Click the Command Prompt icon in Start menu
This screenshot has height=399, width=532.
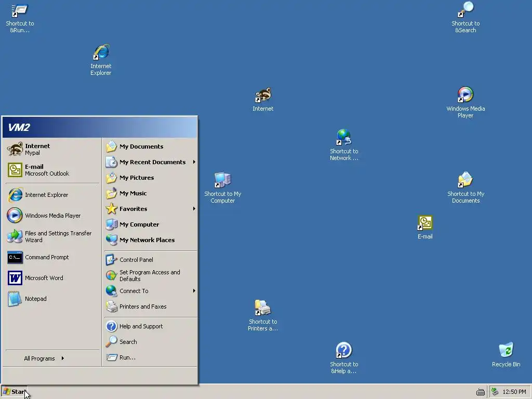(x=15, y=257)
